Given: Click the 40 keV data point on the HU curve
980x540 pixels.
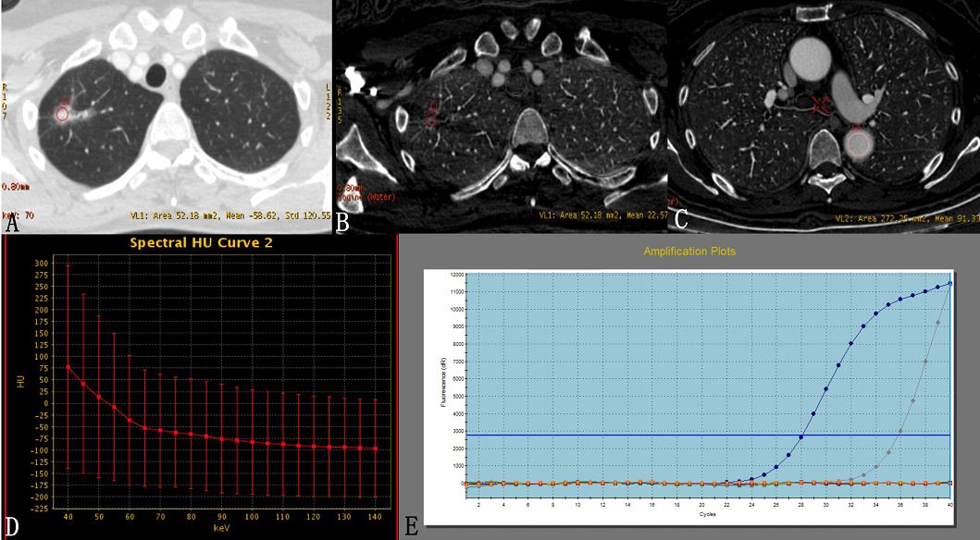Looking at the screenshot, I should [x=67, y=366].
